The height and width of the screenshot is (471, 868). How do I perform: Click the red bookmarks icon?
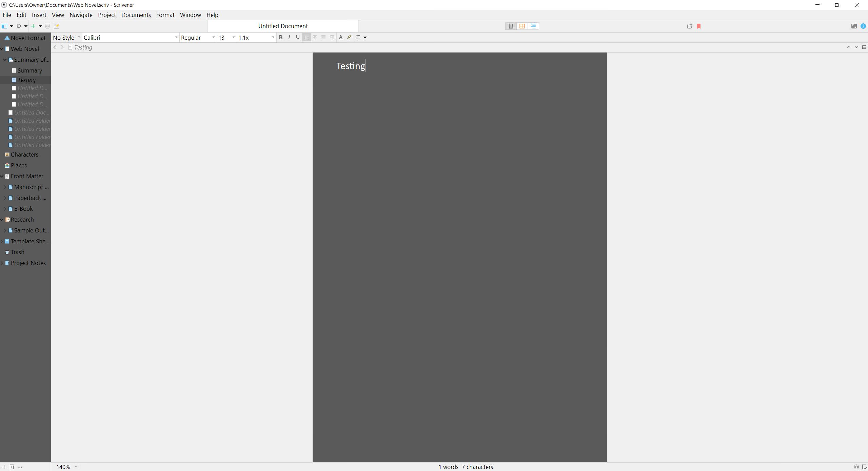(x=699, y=26)
